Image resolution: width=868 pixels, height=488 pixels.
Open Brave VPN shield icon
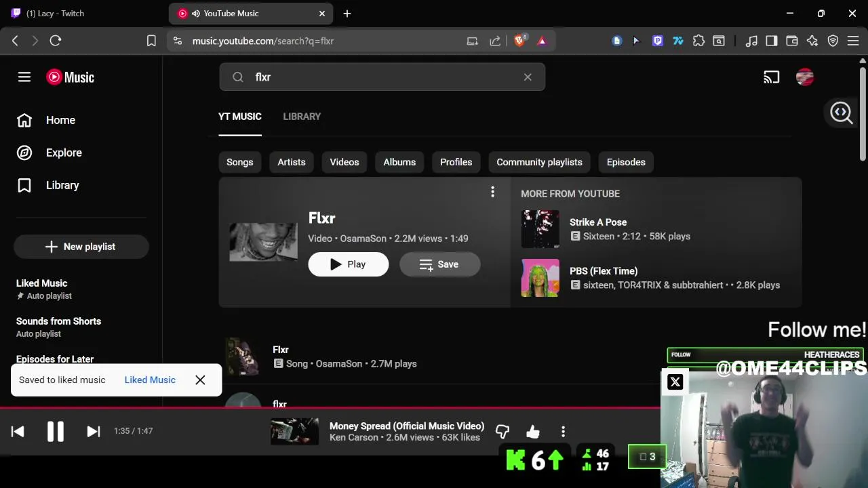[833, 41]
